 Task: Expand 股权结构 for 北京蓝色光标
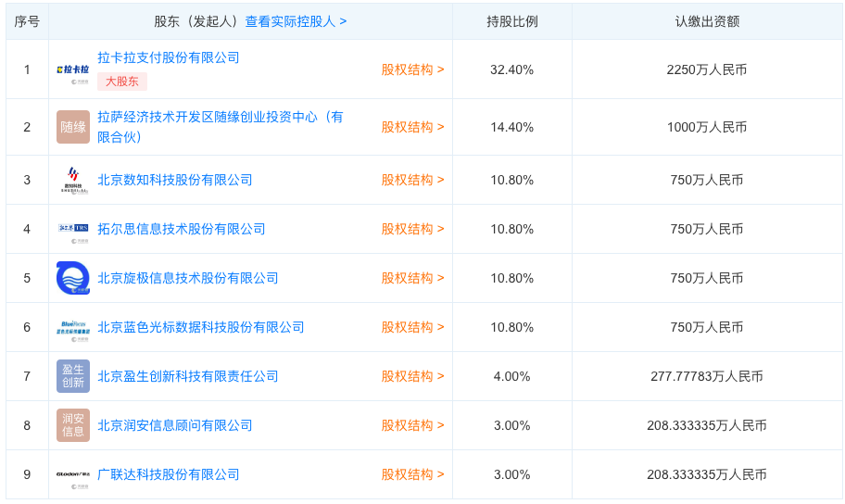click(x=413, y=327)
